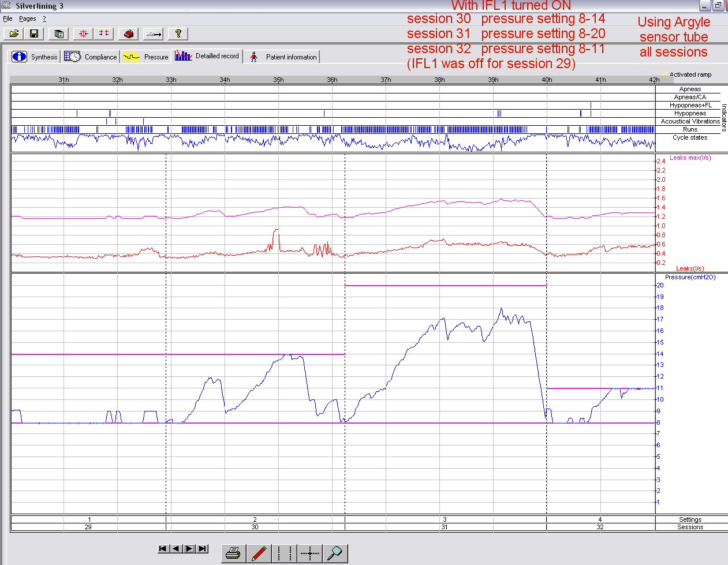Click the yellow question mark help icon

point(178,33)
